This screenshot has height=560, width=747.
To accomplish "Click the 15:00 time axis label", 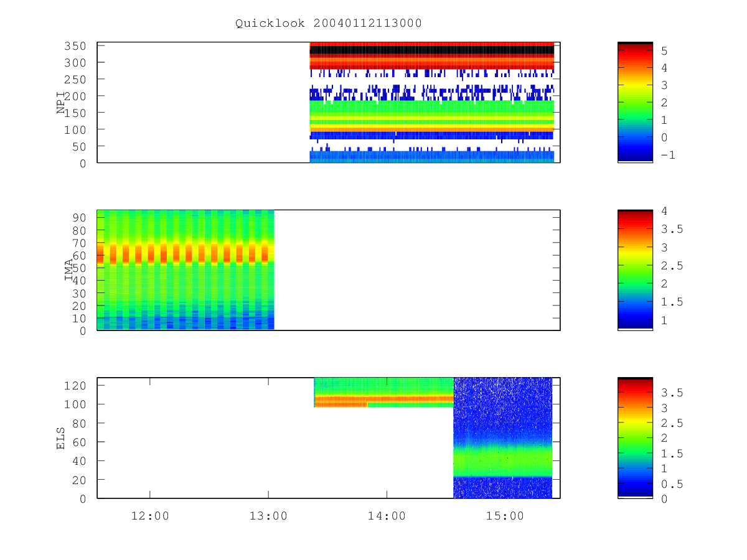I will (x=505, y=516).
